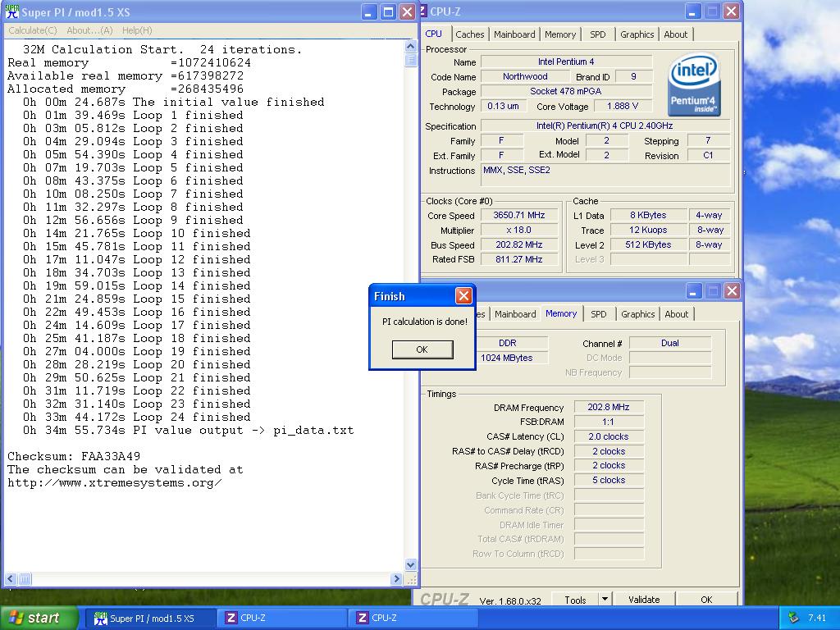840x630 pixels.
Task: Click the CAS# Latency 2.0 clocks value
Action: pyautogui.click(x=608, y=436)
